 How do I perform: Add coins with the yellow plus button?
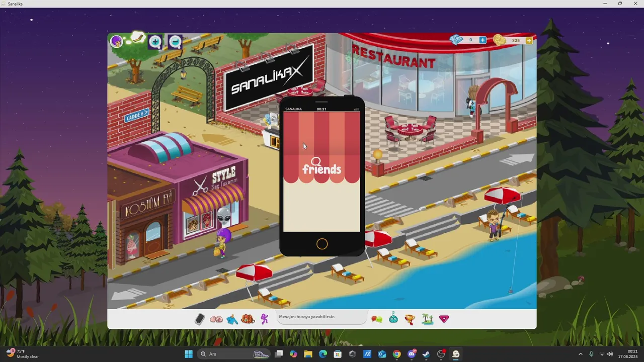[529, 40]
